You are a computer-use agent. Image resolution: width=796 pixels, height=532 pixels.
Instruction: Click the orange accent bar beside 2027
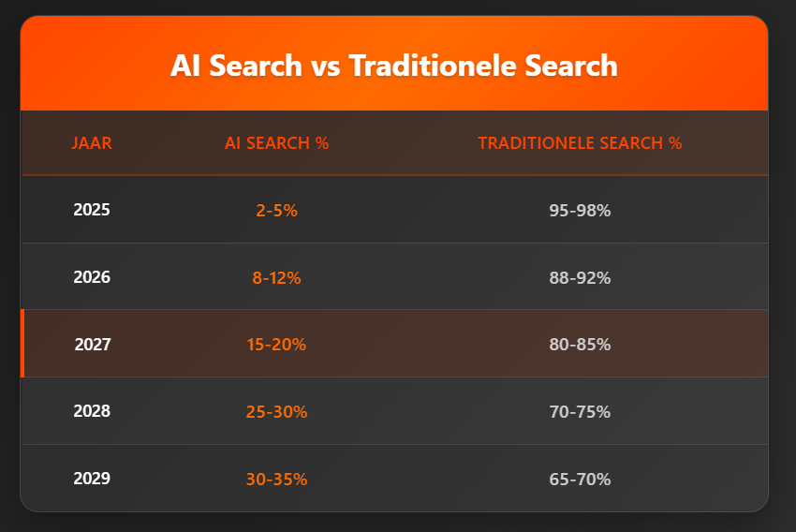coord(22,344)
